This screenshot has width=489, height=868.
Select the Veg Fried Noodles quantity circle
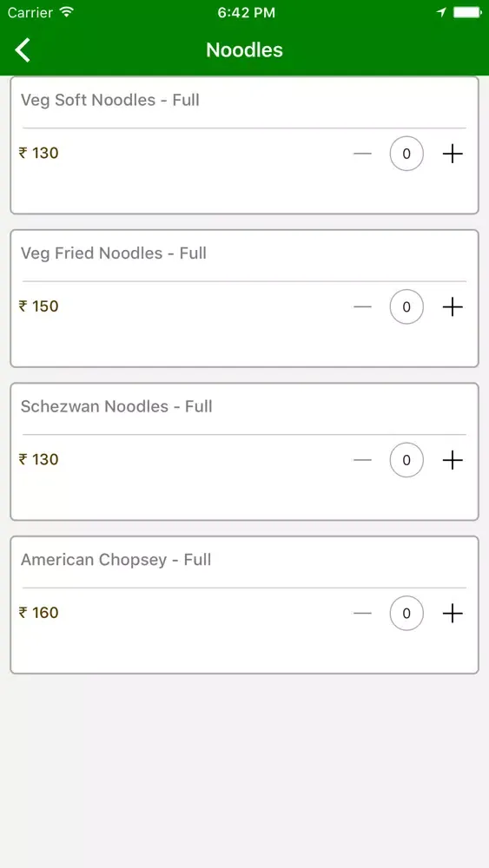coord(406,306)
